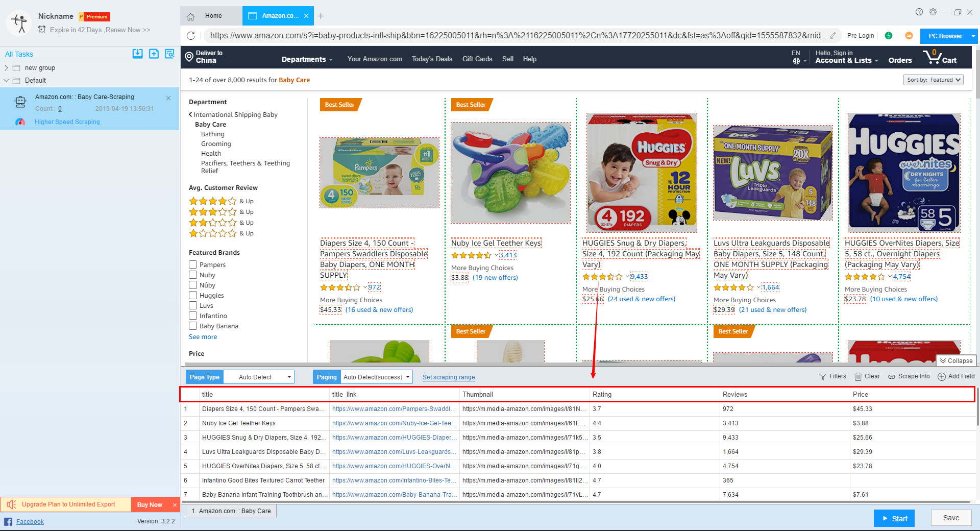The height and width of the screenshot is (531, 980).
Task: Click the Scrape Into icon
Action: tap(892, 377)
